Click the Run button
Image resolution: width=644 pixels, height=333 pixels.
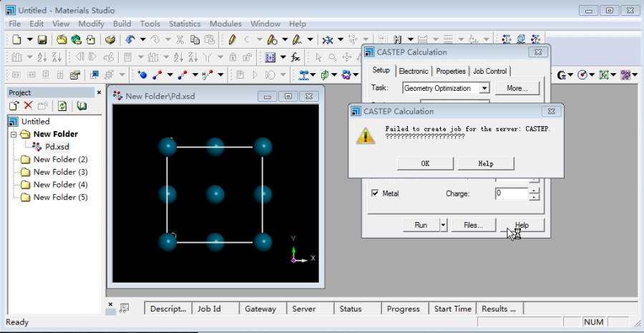(421, 225)
